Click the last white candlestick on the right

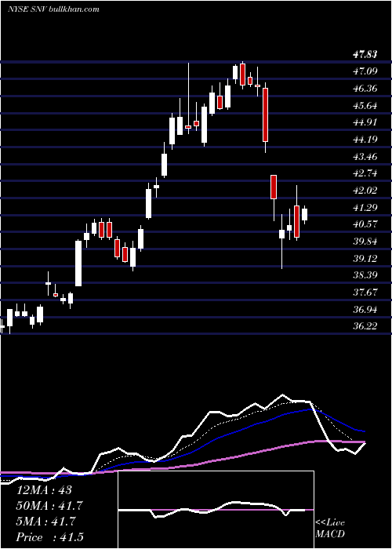point(304,214)
